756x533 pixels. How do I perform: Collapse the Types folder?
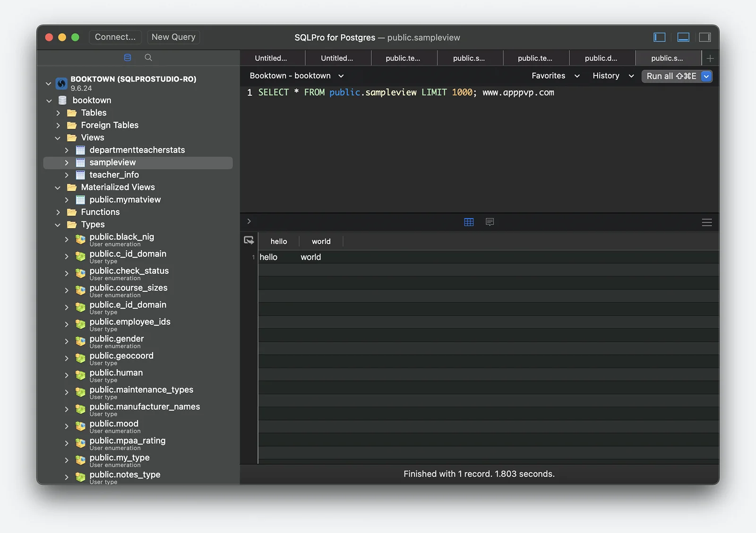tap(58, 225)
